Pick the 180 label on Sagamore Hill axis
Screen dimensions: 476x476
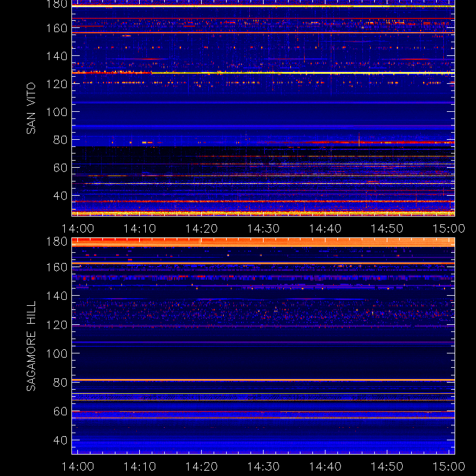pyautogui.click(x=57, y=242)
